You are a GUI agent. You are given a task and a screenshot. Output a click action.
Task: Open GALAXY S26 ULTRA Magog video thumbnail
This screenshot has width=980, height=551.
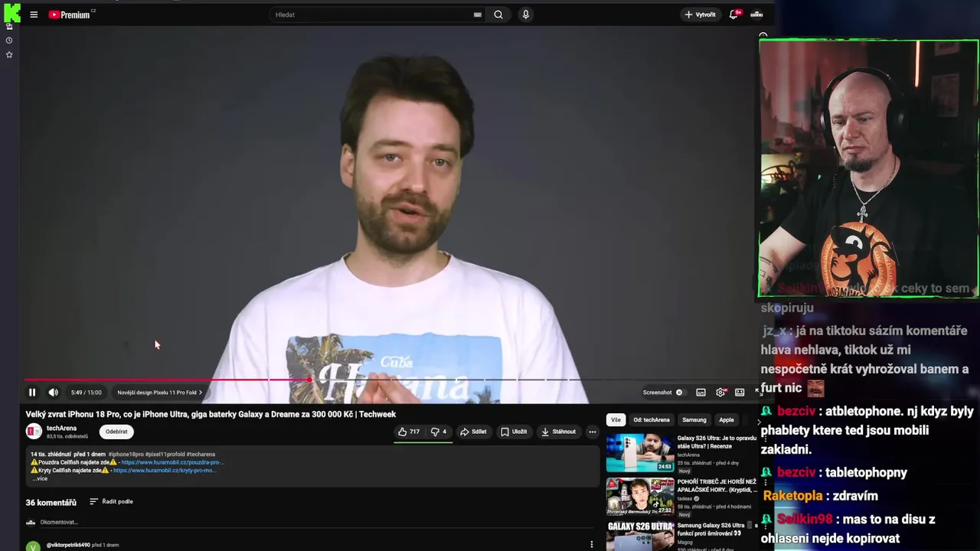pyautogui.click(x=640, y=536)
